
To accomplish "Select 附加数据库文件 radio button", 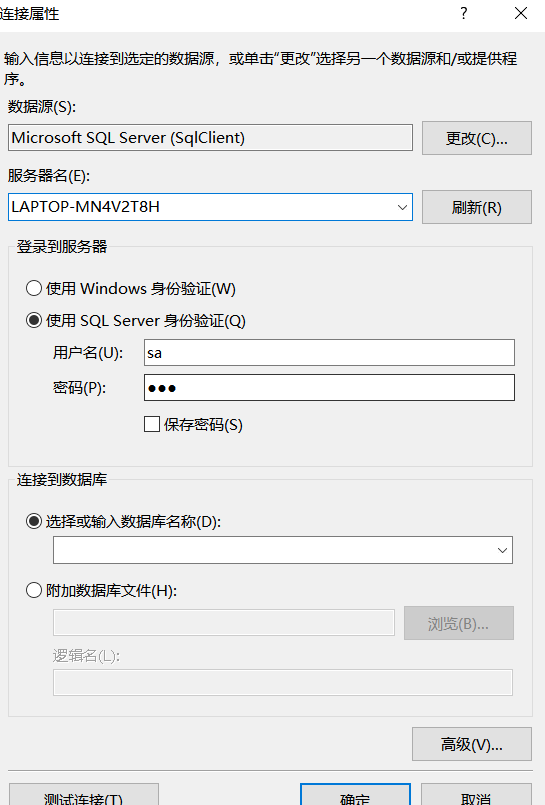I will click(34, 590).
